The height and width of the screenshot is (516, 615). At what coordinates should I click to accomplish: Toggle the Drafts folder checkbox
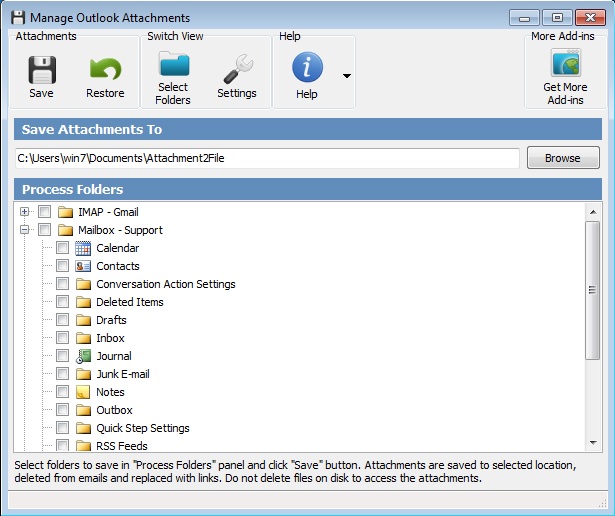click(62, 320)
